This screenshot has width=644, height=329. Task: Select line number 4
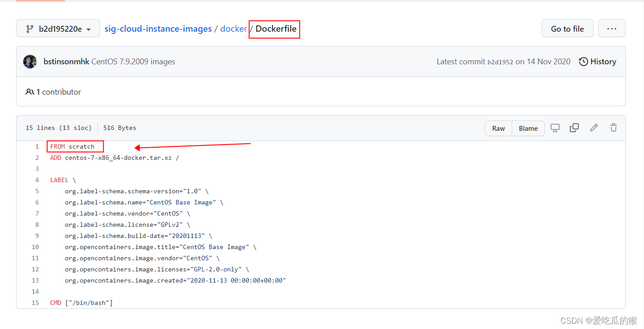point(37,180)
